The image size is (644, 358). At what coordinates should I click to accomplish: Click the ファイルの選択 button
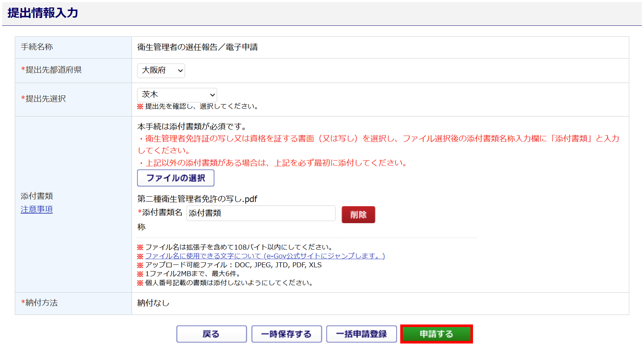coord(175,178)
